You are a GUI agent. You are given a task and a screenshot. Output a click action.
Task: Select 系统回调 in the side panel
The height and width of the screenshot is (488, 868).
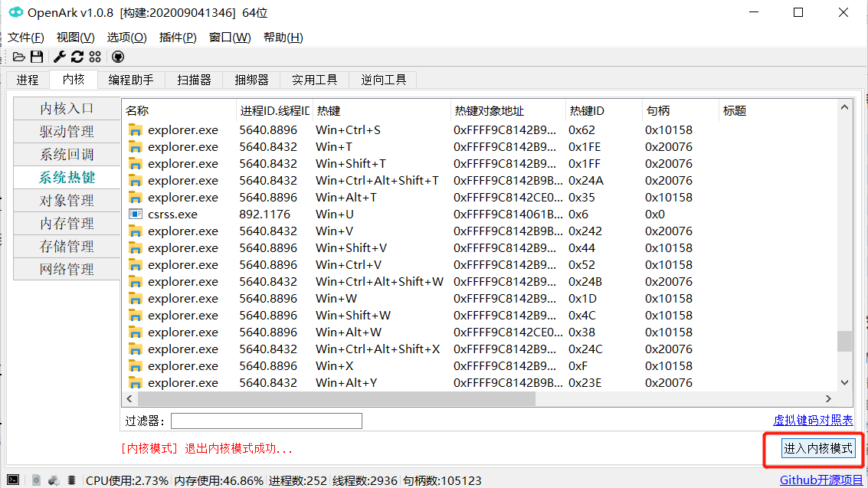point(67,155)
